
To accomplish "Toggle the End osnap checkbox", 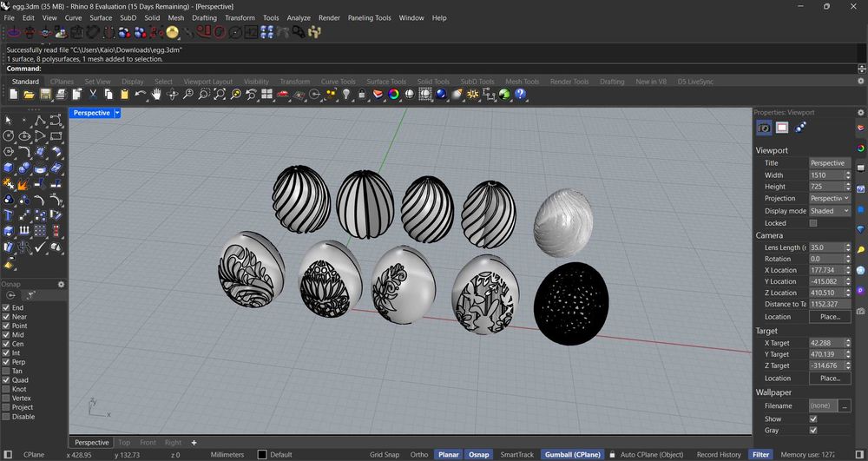I will (6, 307).
